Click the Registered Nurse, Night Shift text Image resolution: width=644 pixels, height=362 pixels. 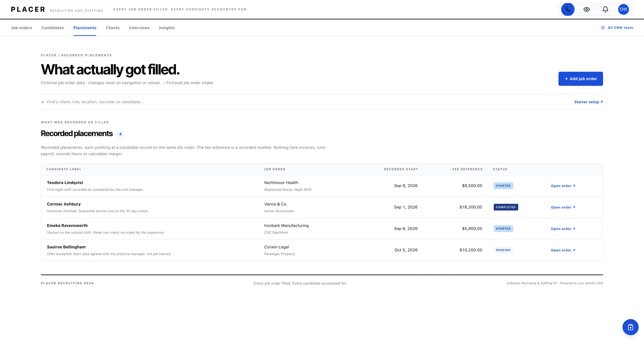(288, 190)
